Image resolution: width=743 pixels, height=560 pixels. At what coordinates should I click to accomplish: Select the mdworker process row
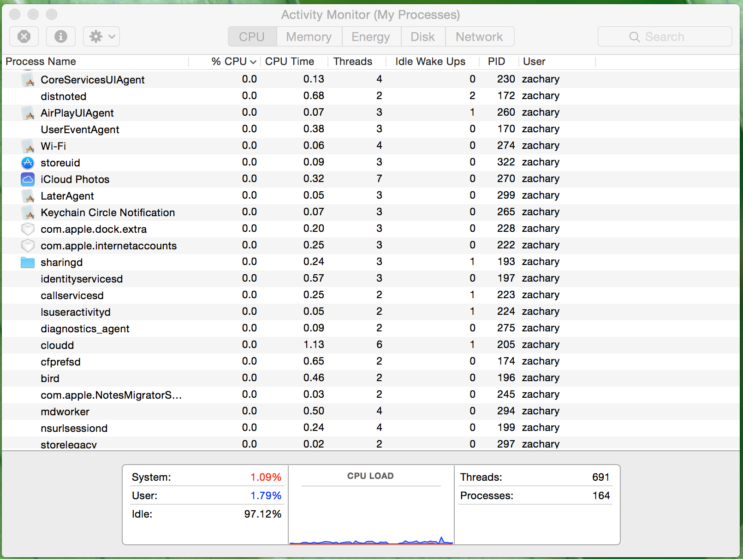click(371, 411)
